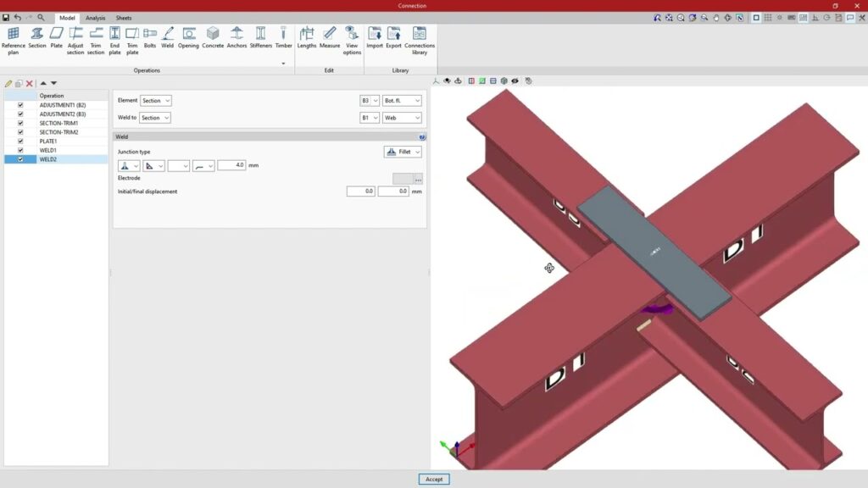Screen dimensions: 868x488
Task: Uncheck the PLATE1 operation checkbox
Action: click(20, 141)
